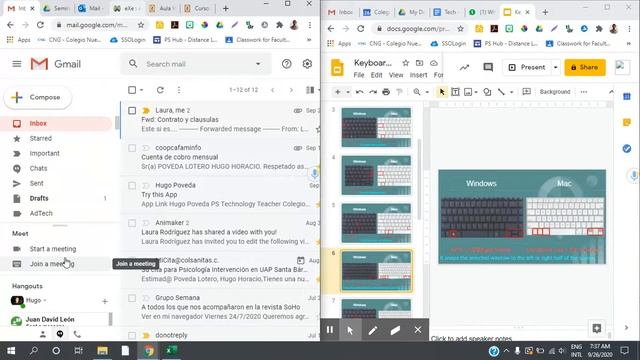Click Compose to write an email

pyautogui.click(x=38, y=97)
